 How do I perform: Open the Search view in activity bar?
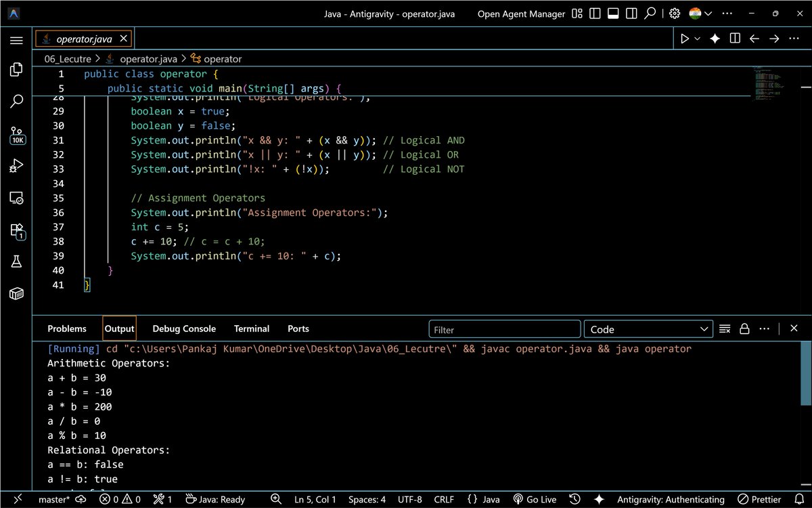pyautogui.click(x=16, y=102)
